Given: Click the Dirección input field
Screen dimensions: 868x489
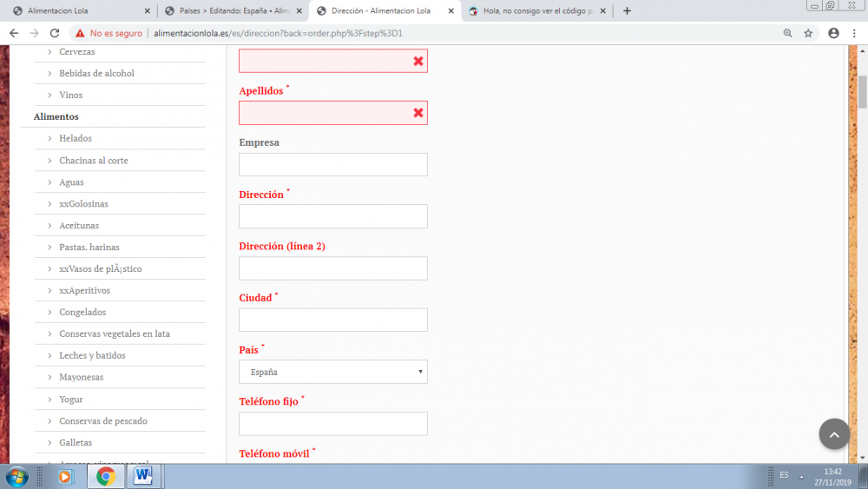Looking at the screenshot, I should click(333, 216).
